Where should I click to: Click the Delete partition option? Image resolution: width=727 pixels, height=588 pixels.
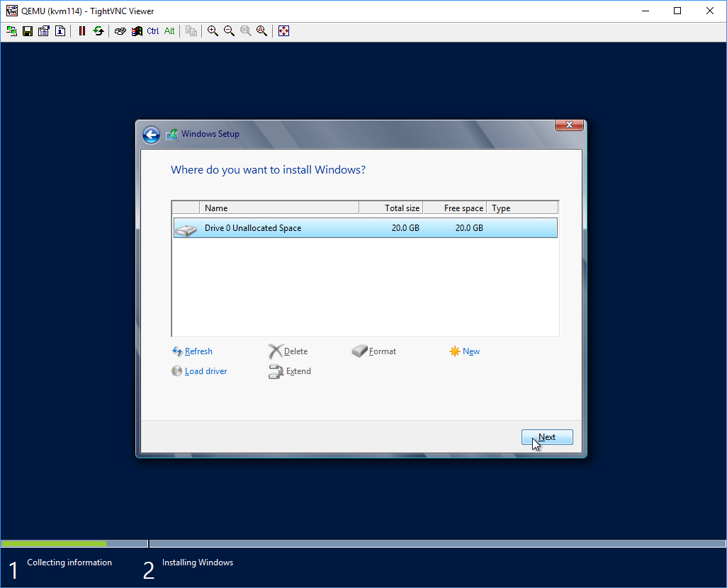point(295,351)
